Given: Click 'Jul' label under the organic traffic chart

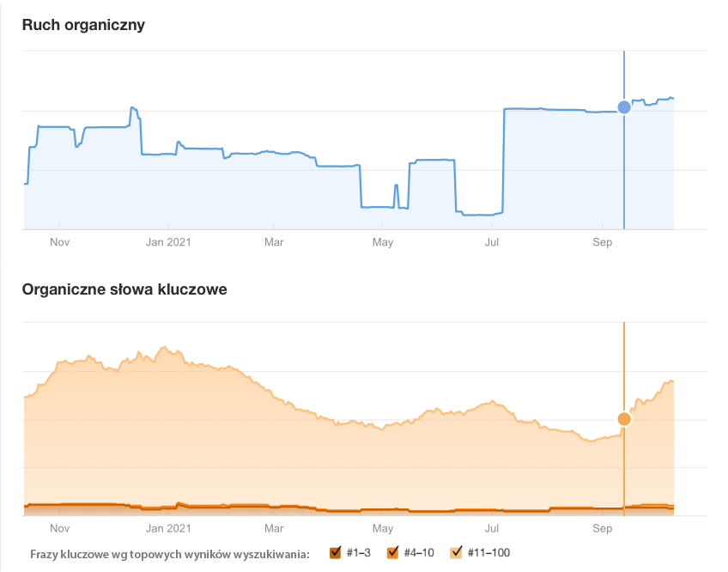Looking at the screenshot, I should (492, 242).
